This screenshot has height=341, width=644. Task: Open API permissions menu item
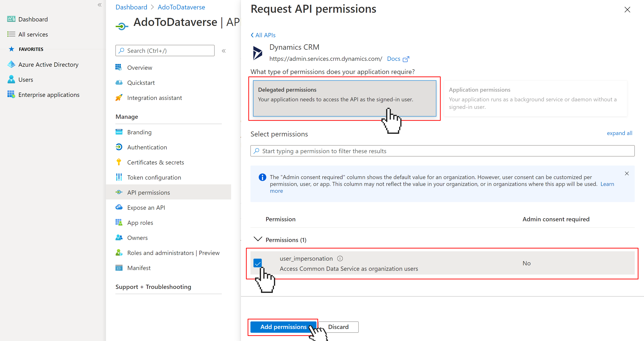pos(149,193)
